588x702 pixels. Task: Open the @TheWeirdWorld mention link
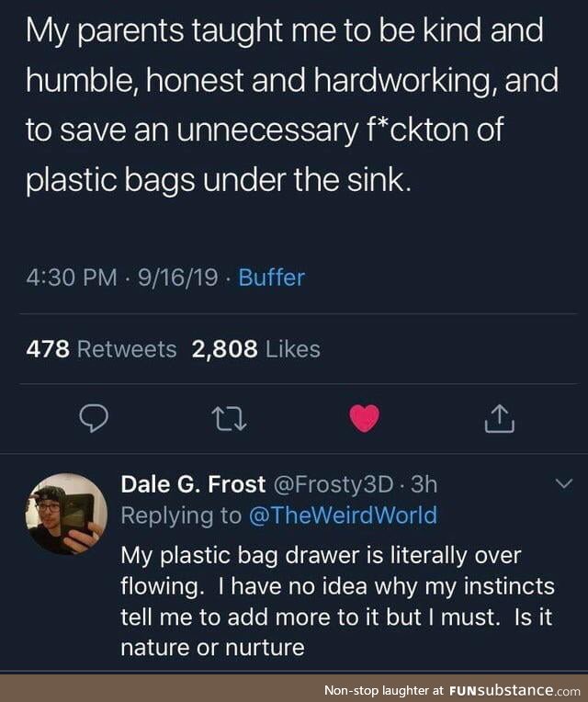point(343,515)
